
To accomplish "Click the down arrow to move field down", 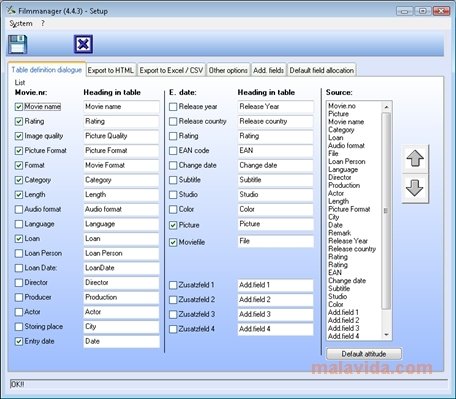I will (x=415, y=188).
